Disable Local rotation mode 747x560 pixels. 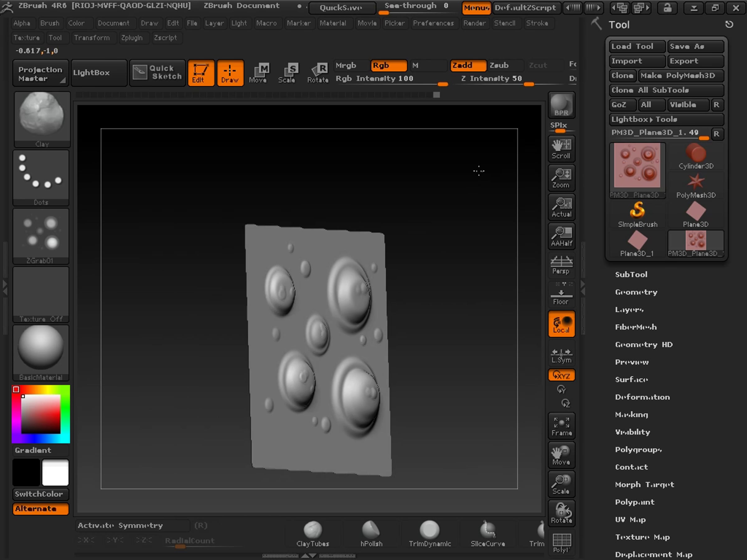[x=561, y=324]
